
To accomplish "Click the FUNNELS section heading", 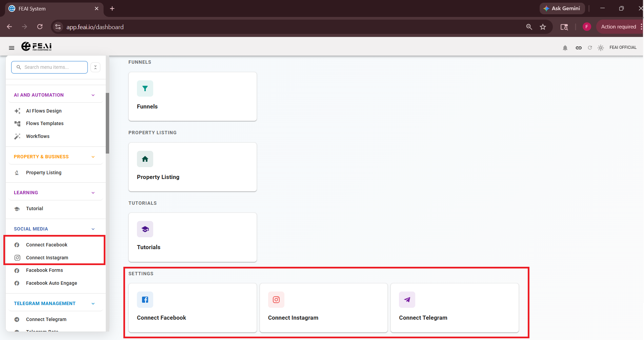I will [140, 62].
